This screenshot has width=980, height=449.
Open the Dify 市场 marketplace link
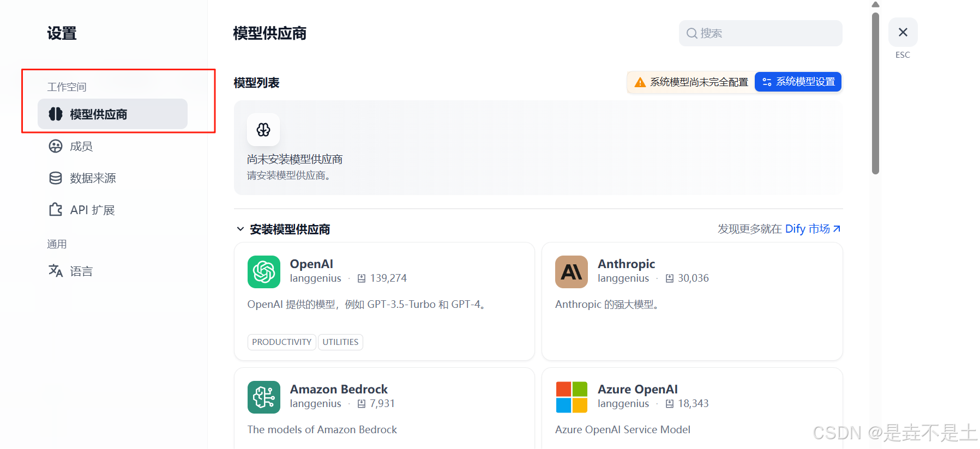click(x=807, y=229)
